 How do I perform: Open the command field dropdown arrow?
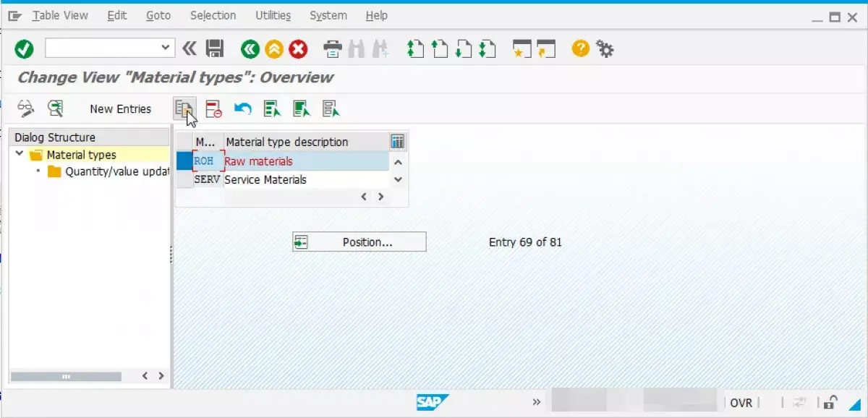pos(165,48)
